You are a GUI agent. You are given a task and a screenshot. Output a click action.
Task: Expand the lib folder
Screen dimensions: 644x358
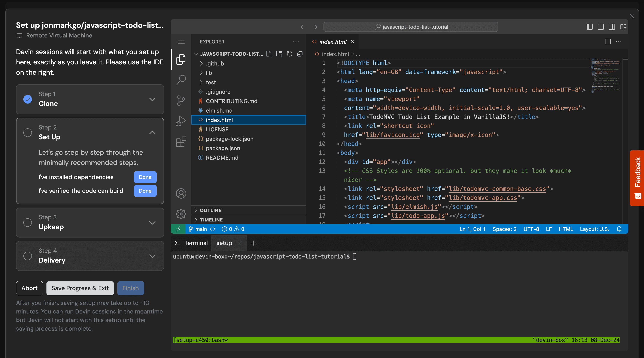click(249, 73)
